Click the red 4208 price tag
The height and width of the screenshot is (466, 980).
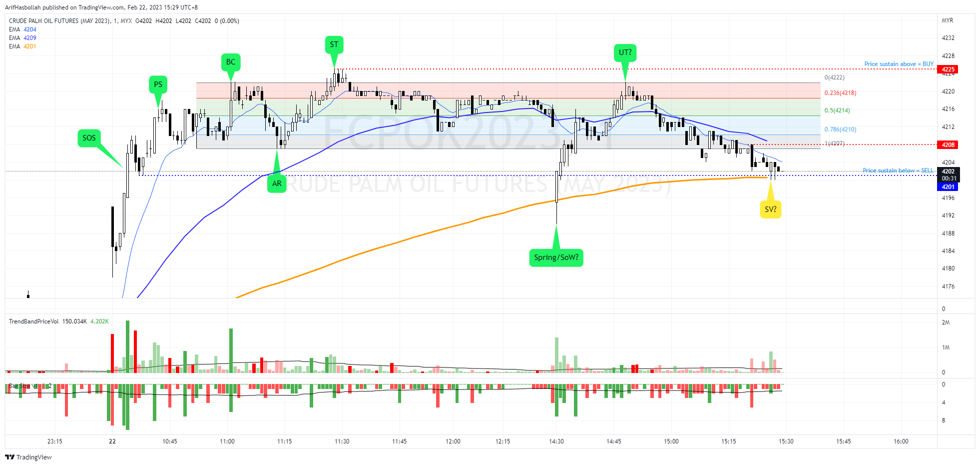point(948,145)
